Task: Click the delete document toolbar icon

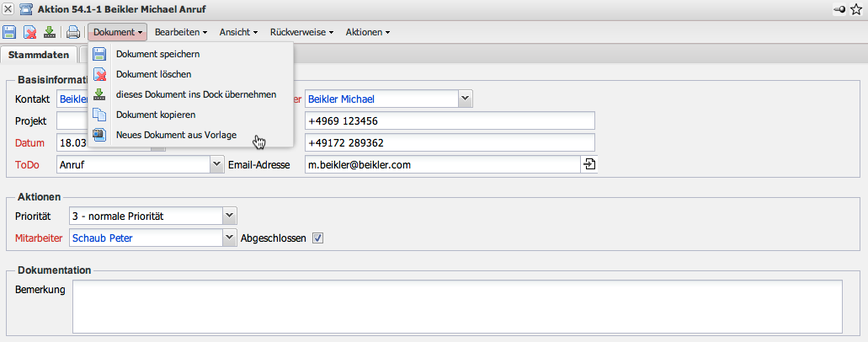Action: [30, 33]
